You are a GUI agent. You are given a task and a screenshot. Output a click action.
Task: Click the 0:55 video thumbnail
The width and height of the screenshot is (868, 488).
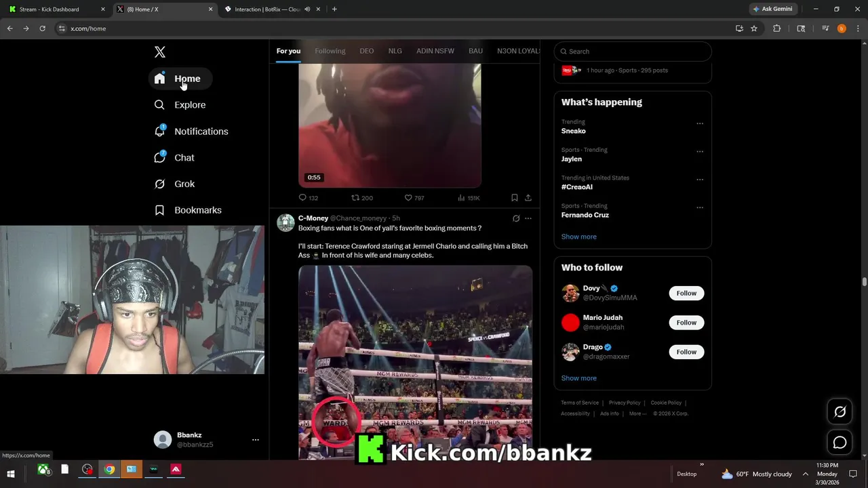[x=390, y=126]
